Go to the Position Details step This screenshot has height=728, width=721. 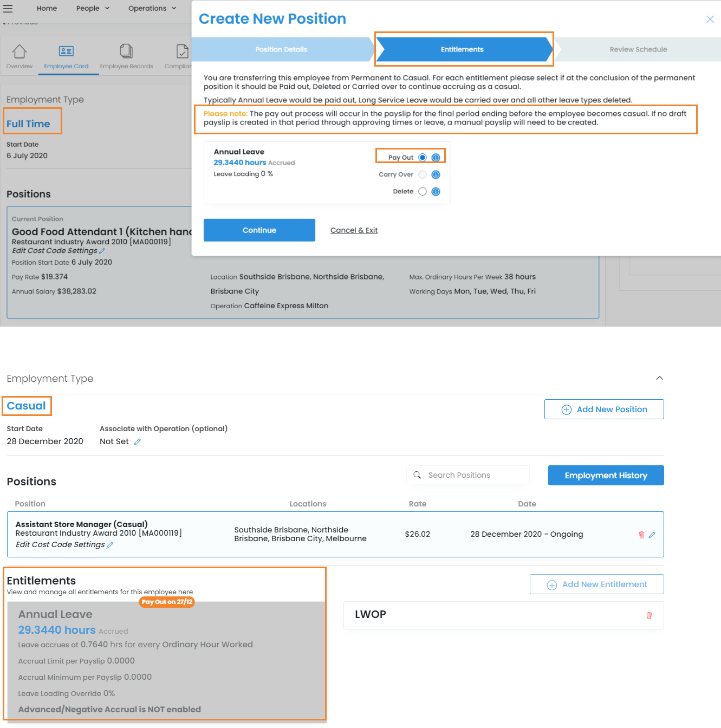click(281, 49)
